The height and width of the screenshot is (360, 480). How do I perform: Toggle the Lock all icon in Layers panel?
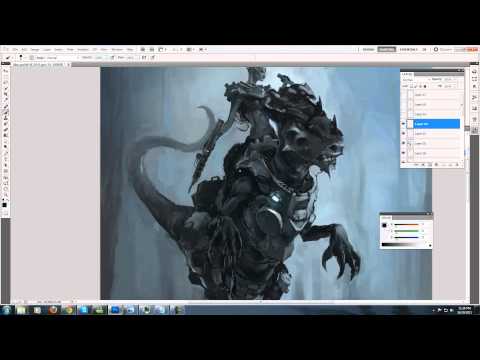pyautogui.click(x=425, y=86)
